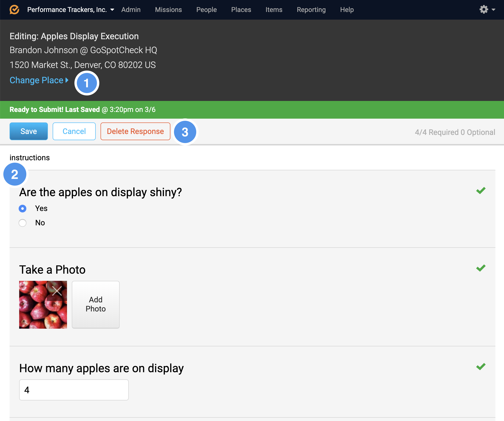Viewport: 504px width, 421px height.
Task: Click the 'instructions' text
Action: (x=29, y=158)
